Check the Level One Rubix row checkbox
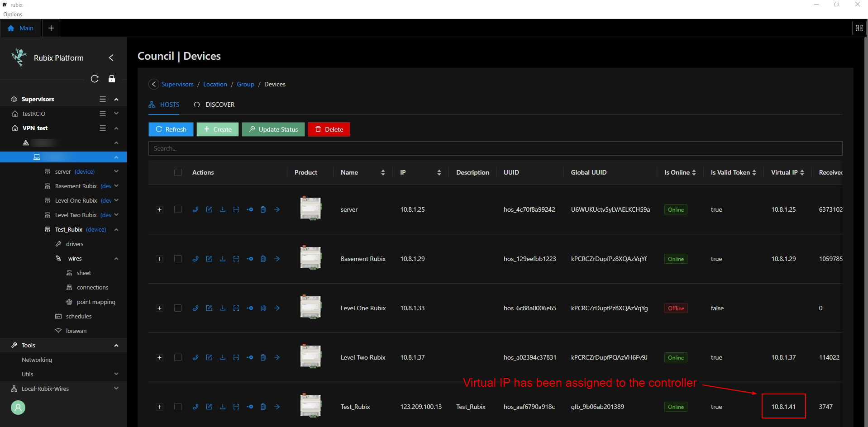This screenshot has height=427, width=868. pyautogui.click(x=178, y=308)
